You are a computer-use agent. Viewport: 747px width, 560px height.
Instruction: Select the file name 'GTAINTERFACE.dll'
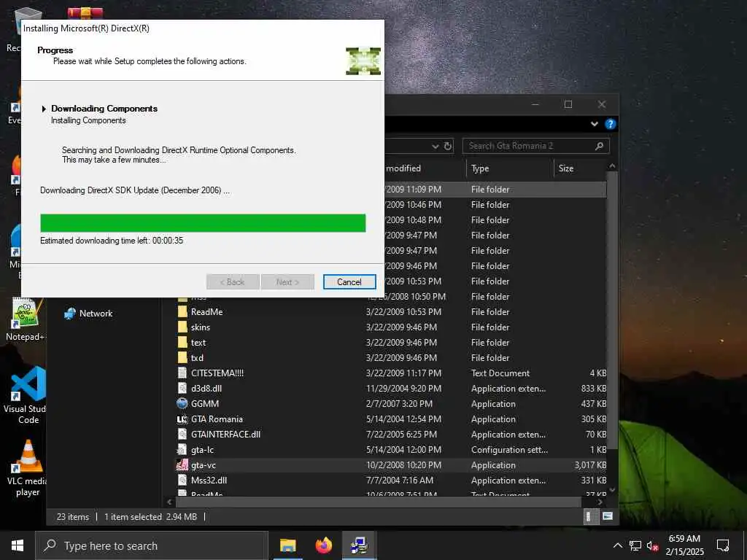225,435
